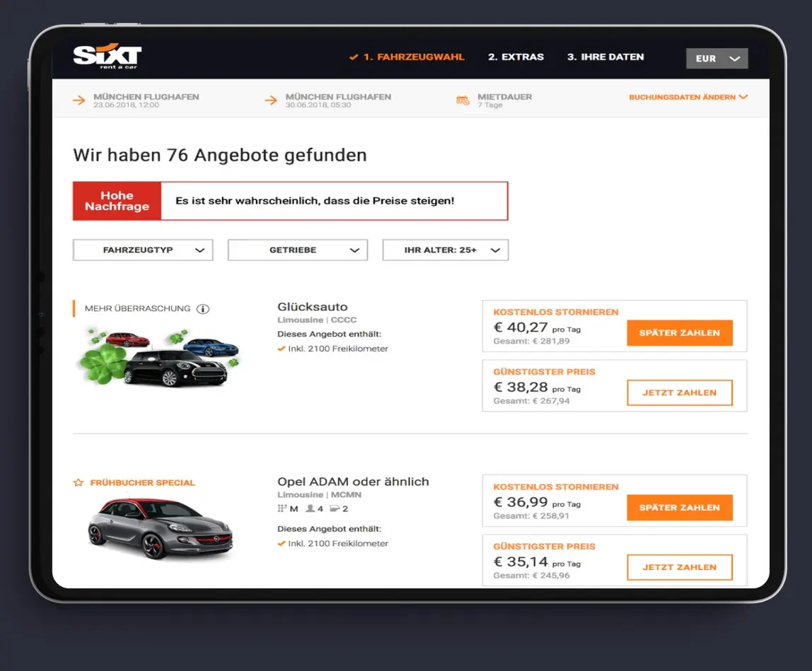
Task: Click the Limousine | MCMN category text
Action: tap(320, 494)
